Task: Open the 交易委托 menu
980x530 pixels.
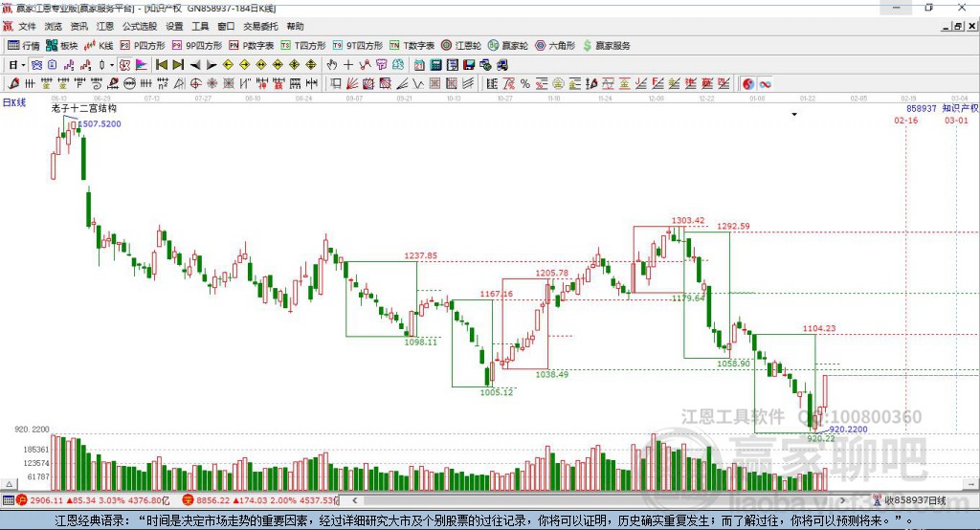Action: 260,26
